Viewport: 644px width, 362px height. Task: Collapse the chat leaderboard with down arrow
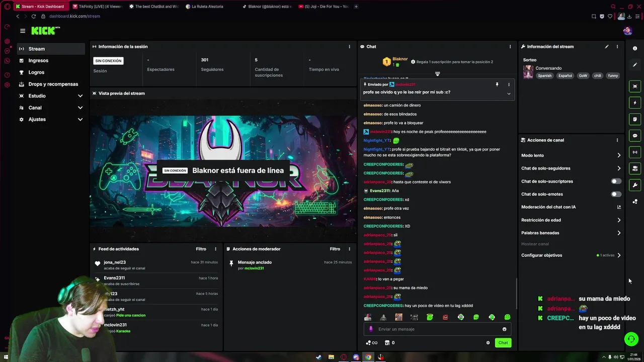[437, 74]
